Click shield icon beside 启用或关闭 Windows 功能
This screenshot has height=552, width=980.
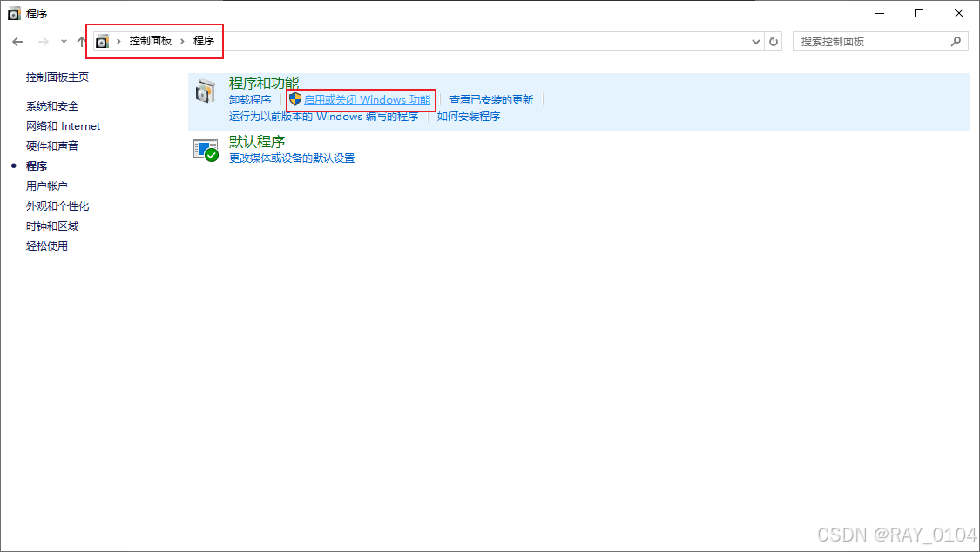coord(295,99)
